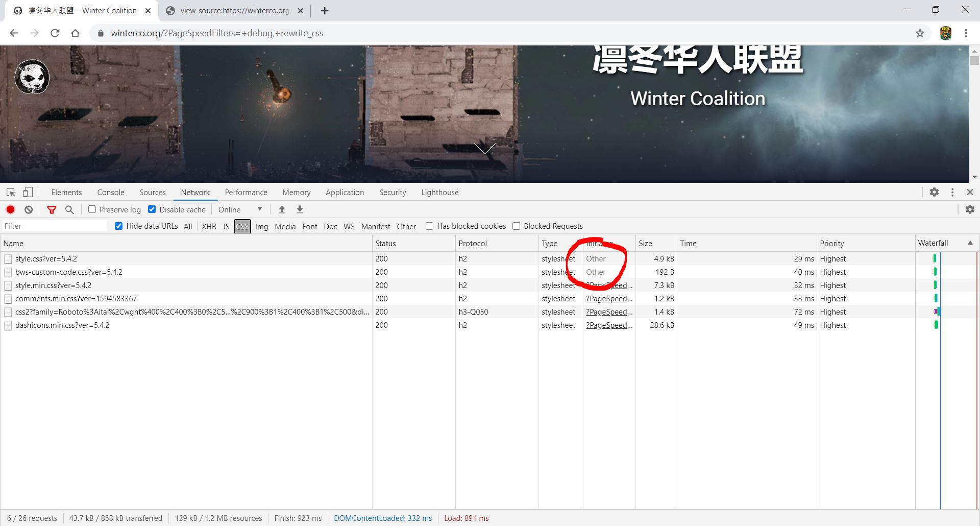
Task: Filter requests by Font
Action: (310, 226)
